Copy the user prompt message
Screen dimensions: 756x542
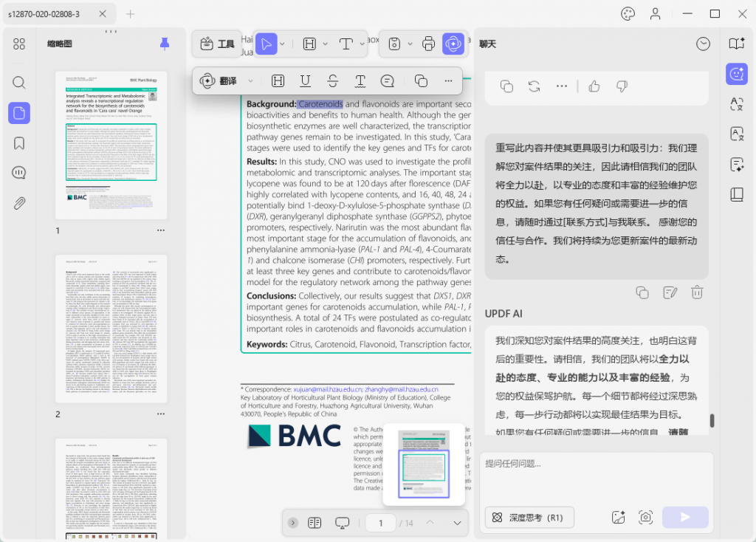point(642,292)
